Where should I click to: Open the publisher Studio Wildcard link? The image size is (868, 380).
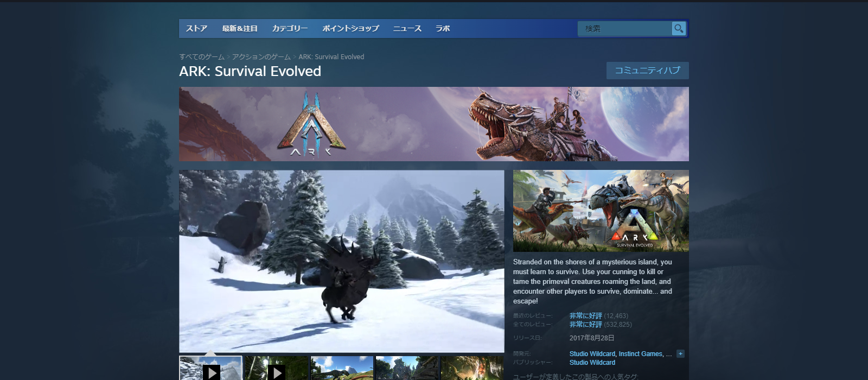point(592,363)
